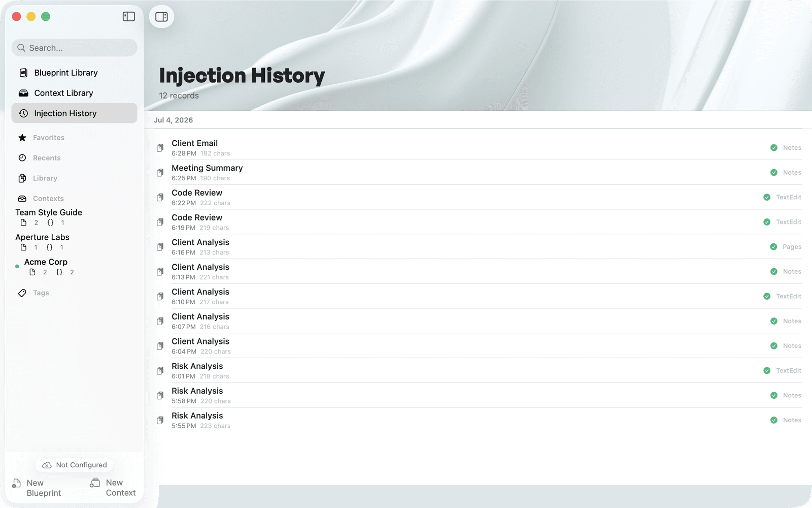This screenshot has height=508, width=812.
Task: Click the 223 chars label
Action: [x=215, y=426]
